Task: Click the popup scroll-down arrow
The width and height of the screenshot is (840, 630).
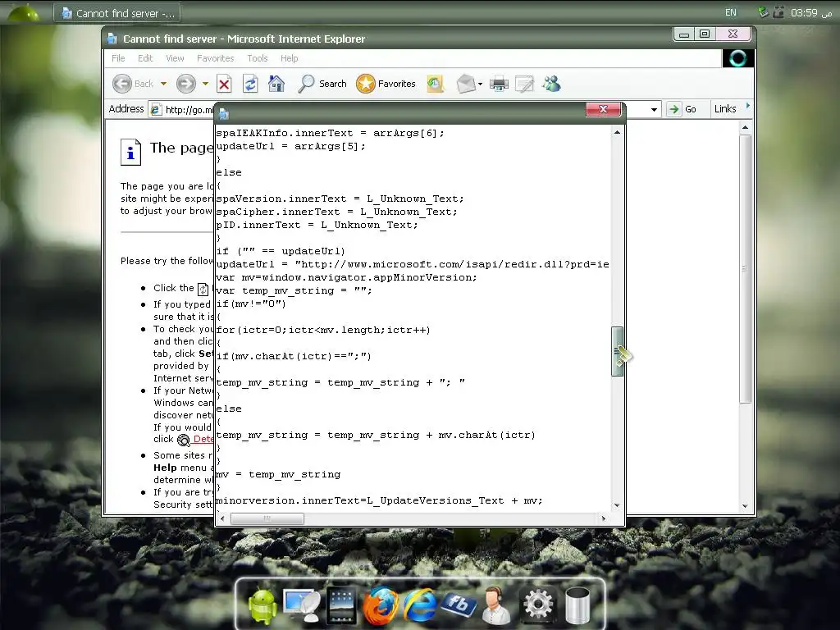Action: point(617,505)
